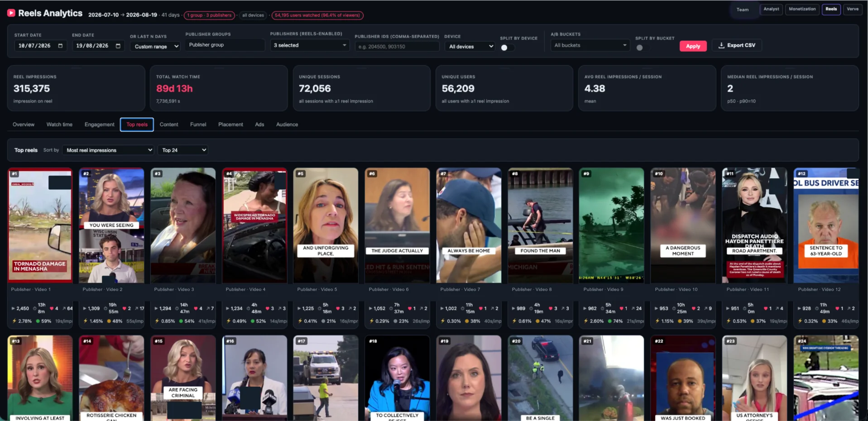Viewport: 868px width, 421px height.
Task: View the Audience tab
Action: point(287,124)
